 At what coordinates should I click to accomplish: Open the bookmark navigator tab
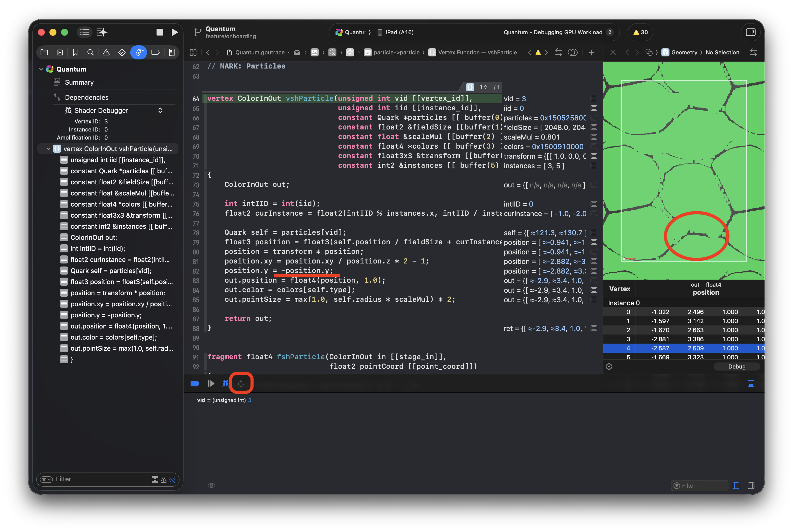(75, 52)
